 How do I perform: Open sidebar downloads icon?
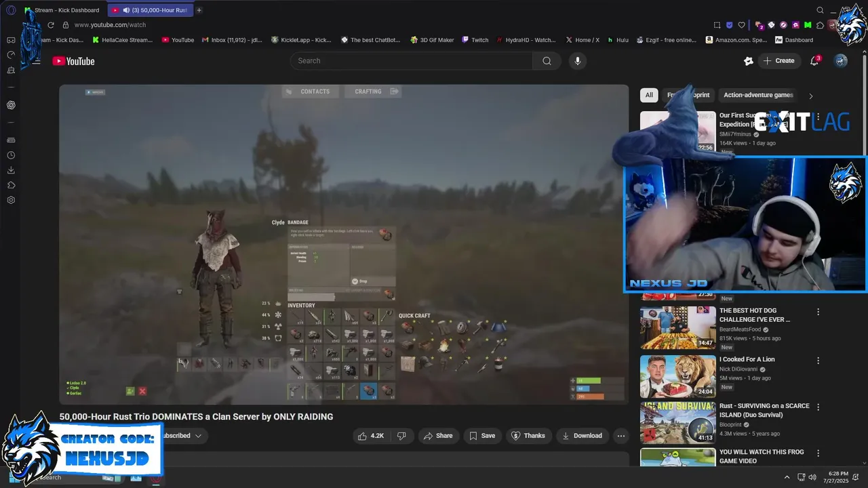[11, 170]
